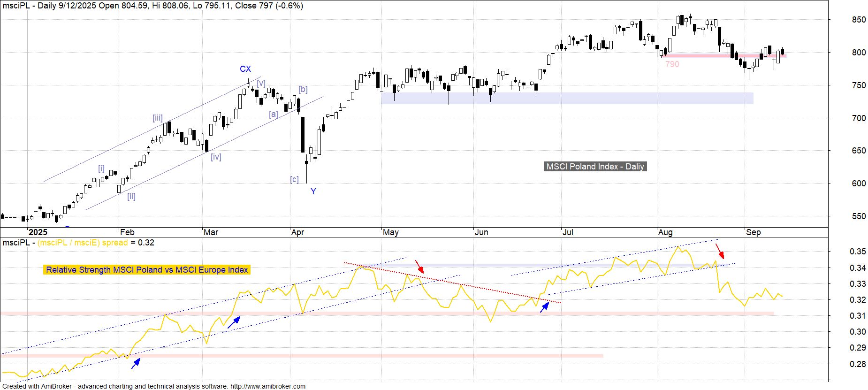The width and height of the screenshot is (868, 390).
Task: Click the [b] wave annotation
Action: click(x=303, y=89)
